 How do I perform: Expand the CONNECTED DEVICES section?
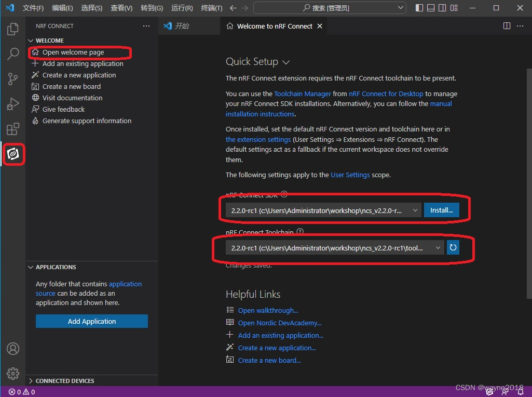31,381
